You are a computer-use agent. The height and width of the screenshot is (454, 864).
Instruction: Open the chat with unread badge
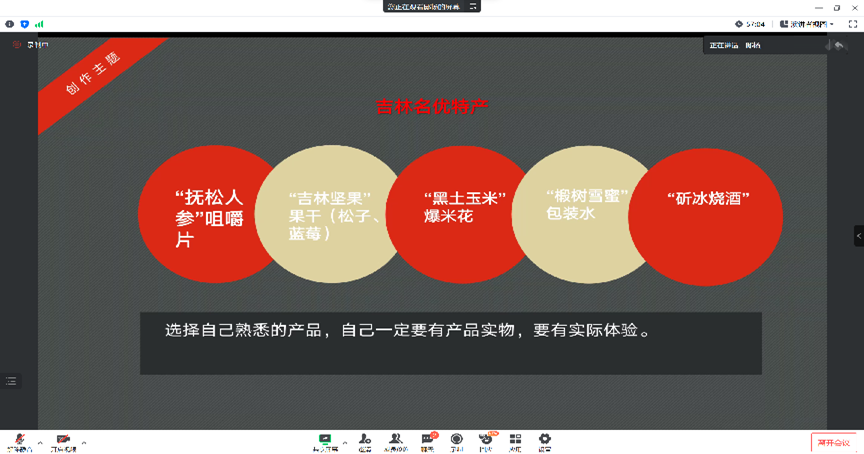428,442
